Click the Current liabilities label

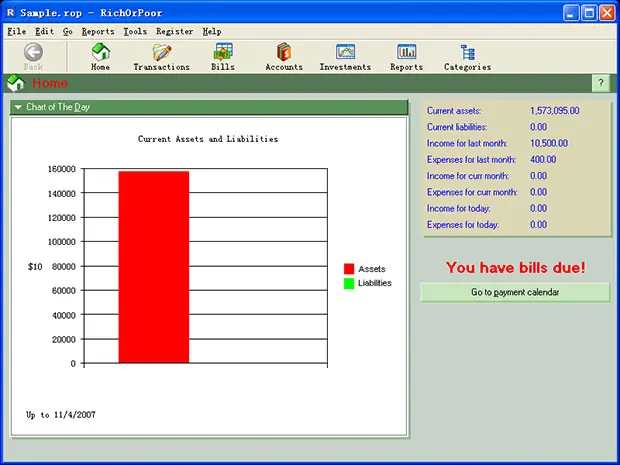pyautogui.click(x=457, y=127)
